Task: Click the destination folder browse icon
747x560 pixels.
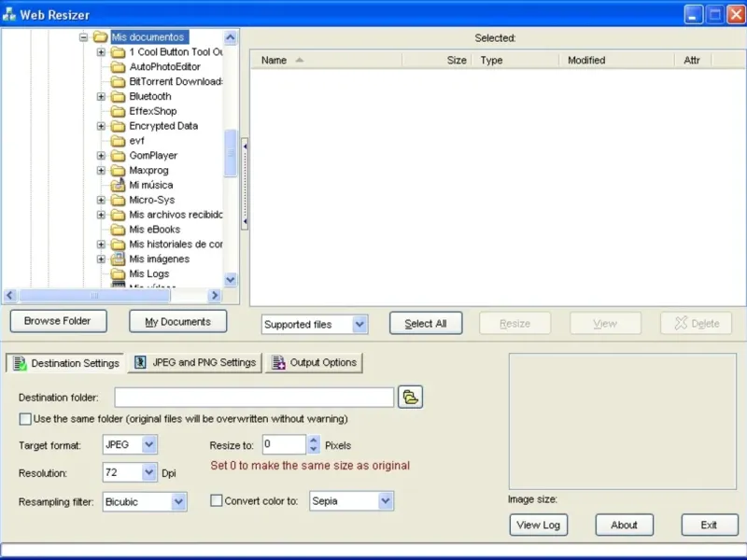Action: 410,397
